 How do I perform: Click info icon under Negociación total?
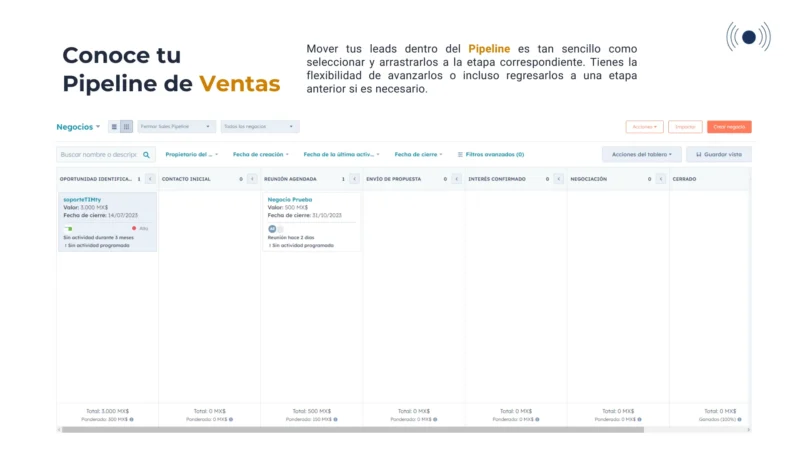[639, 419]
